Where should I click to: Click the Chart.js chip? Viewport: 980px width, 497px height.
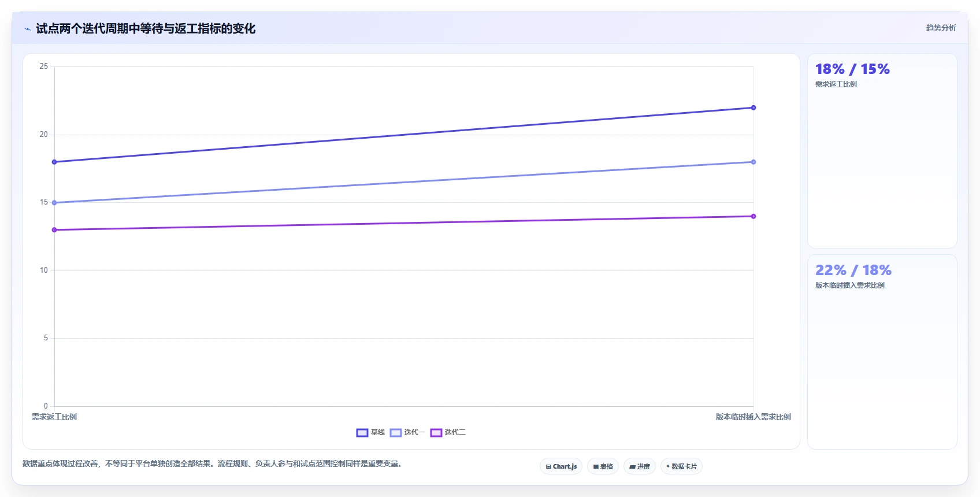561,466
